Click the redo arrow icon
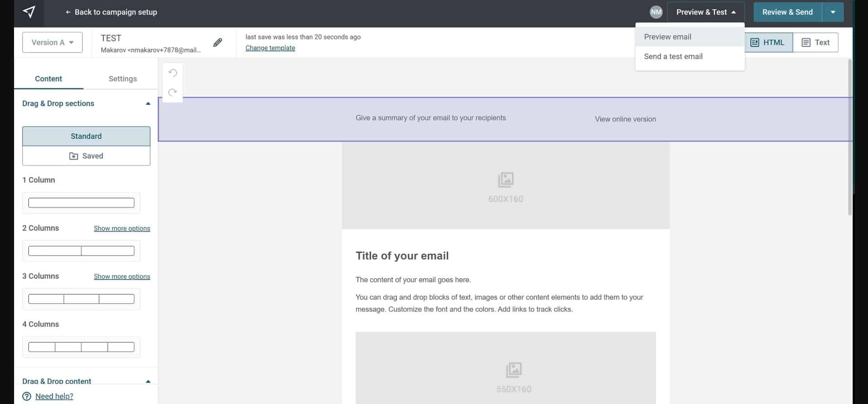This screenshot has width=868, height=404. pos(172,92)
